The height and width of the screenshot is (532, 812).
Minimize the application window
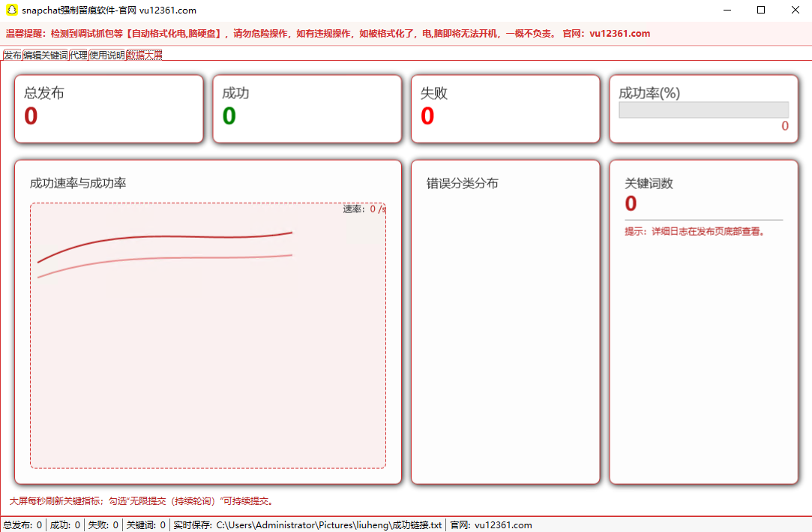point(727,10)
